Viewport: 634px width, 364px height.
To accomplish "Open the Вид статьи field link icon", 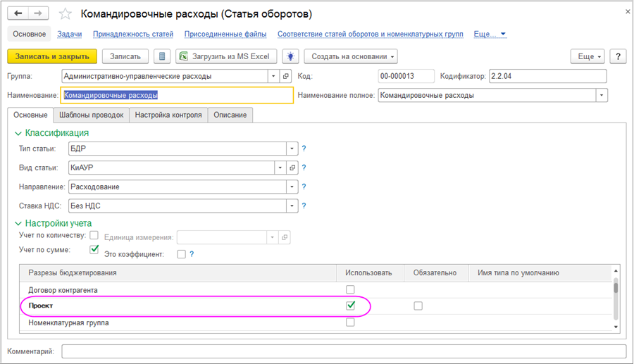I will pyautogui.click(x=292, y=168).
